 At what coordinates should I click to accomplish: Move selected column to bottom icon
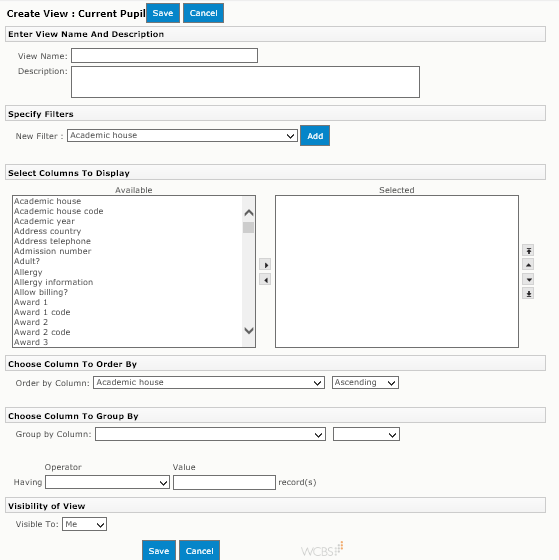point(528,293)
